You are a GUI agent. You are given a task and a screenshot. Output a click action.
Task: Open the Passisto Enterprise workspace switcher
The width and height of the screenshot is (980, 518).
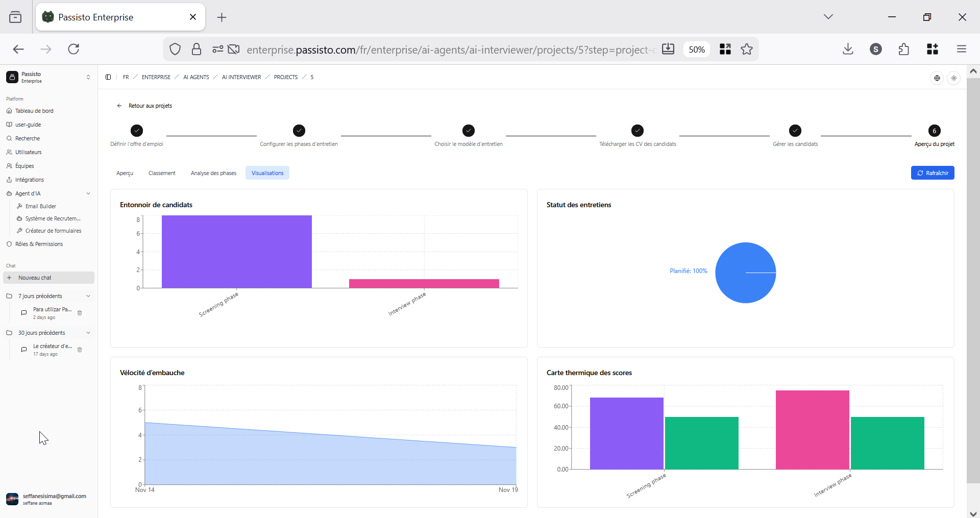[x=48, y=77]
